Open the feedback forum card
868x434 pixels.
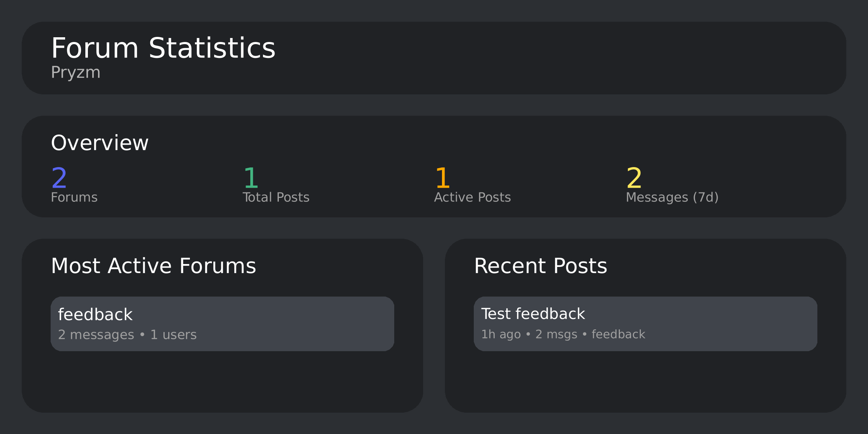[223, 323]
